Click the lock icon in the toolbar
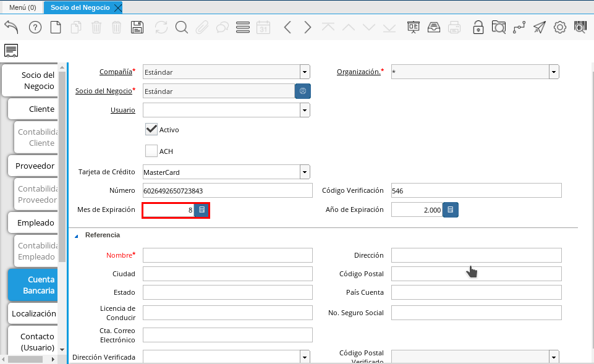The height and width of the screenshot is (364, 594). tap(478, 27)
